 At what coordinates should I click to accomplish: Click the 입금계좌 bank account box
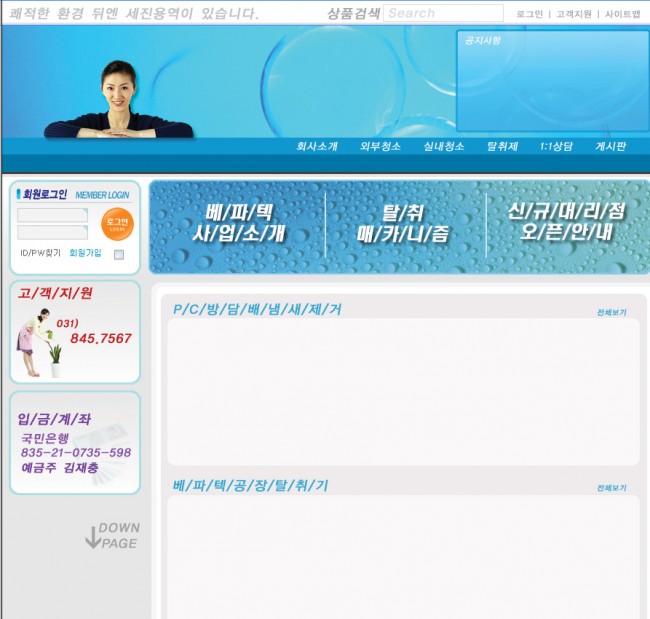(75, 443)
